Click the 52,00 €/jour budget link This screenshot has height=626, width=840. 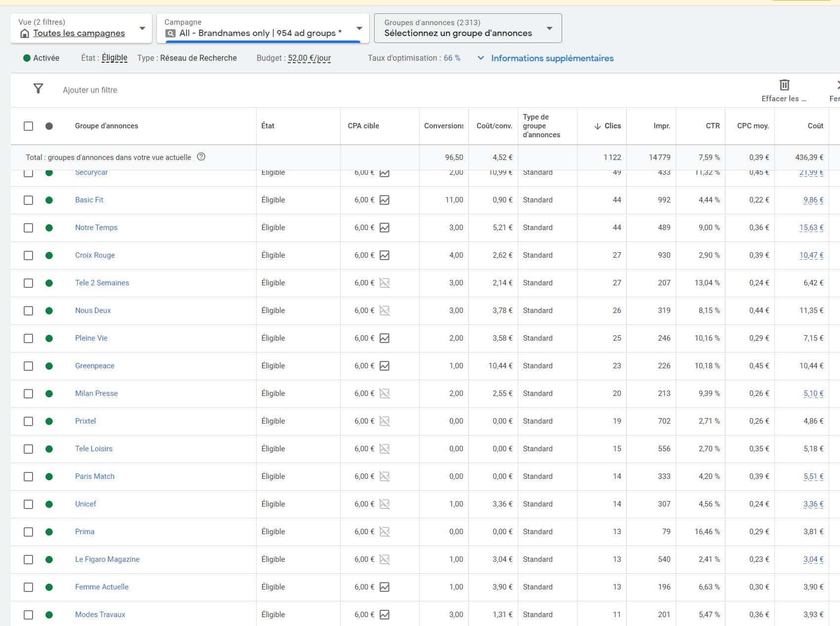click(309, 58)
